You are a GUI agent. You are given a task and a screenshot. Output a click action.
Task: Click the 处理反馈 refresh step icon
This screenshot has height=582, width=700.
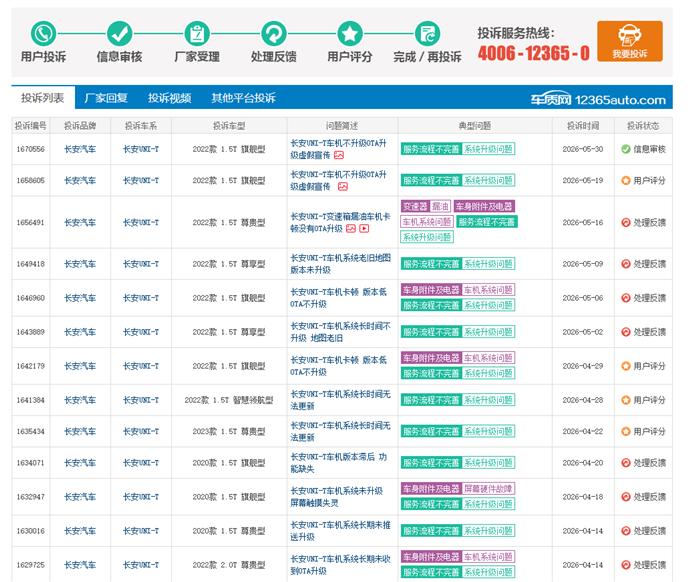coord(274,33)
